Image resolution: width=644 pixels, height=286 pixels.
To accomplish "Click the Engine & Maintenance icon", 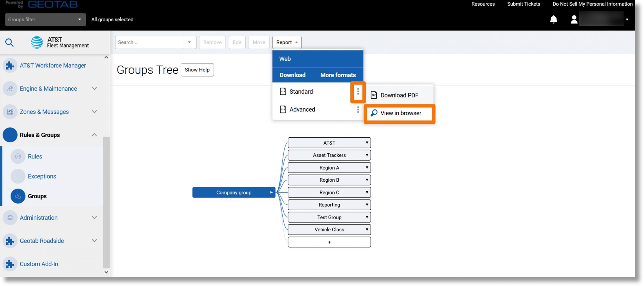I will (x=10, y=88).
